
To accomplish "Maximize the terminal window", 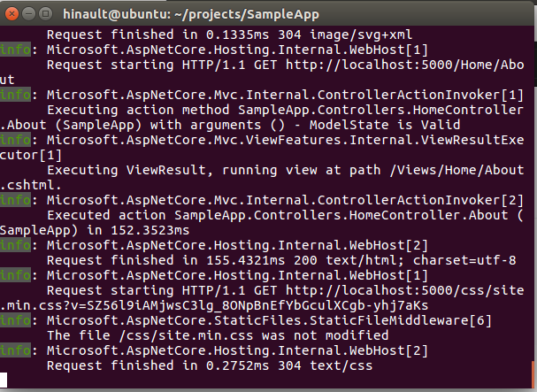I will 46,13.
